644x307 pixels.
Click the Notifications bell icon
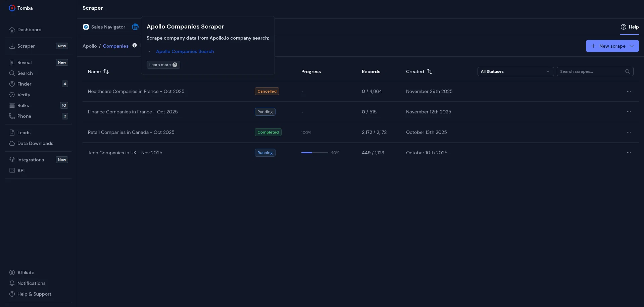[12, 283]
